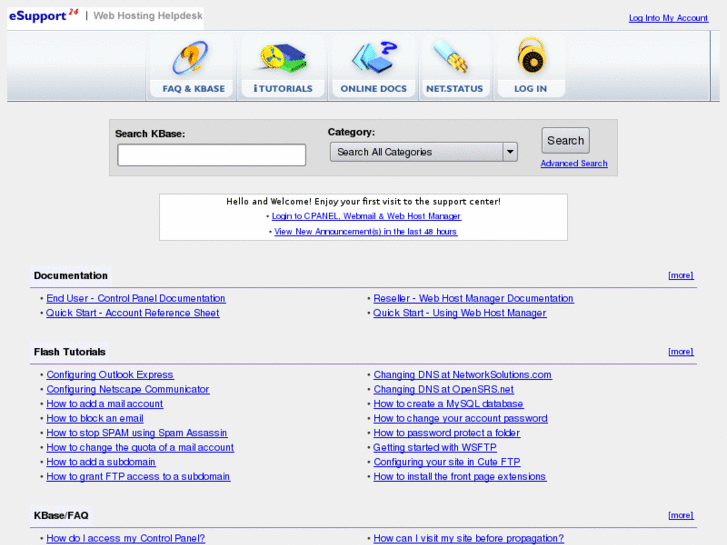The height and width of the screenshot is (545, 727).
Task: Click Log Into My Account link
Action: tap(668, 18)
